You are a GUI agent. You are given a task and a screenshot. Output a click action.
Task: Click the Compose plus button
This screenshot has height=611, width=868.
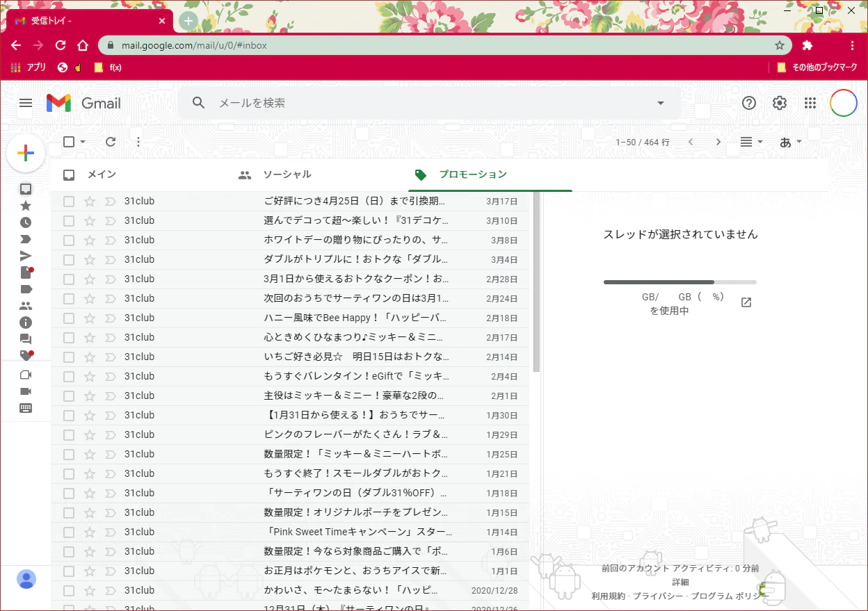click(26, 153)
